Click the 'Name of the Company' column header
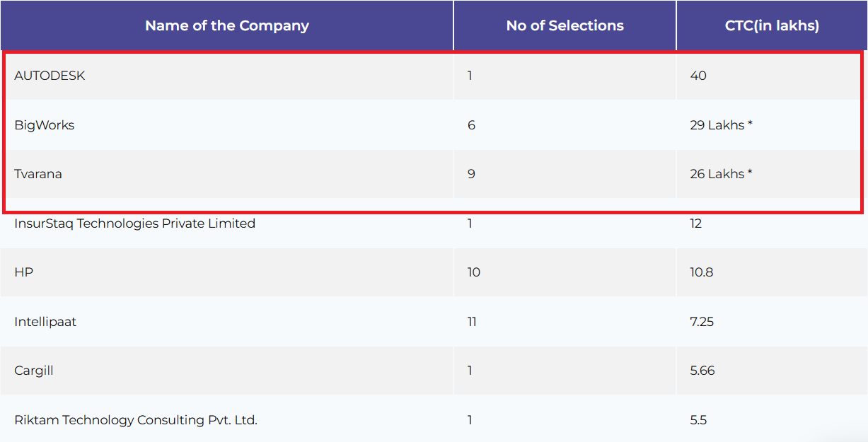The height and width of the screenshot is (442, 868). [227, 25]
